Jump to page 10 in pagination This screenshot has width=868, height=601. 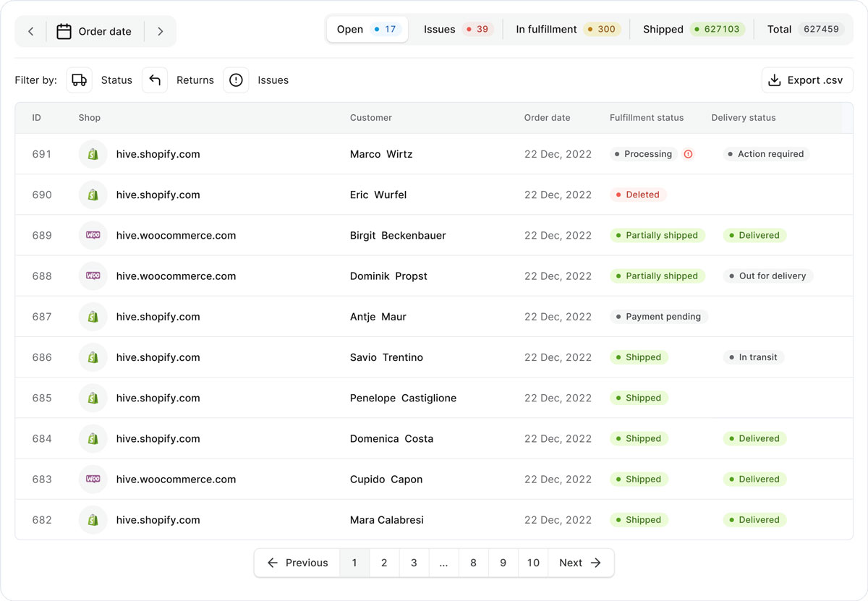point(533,563)
